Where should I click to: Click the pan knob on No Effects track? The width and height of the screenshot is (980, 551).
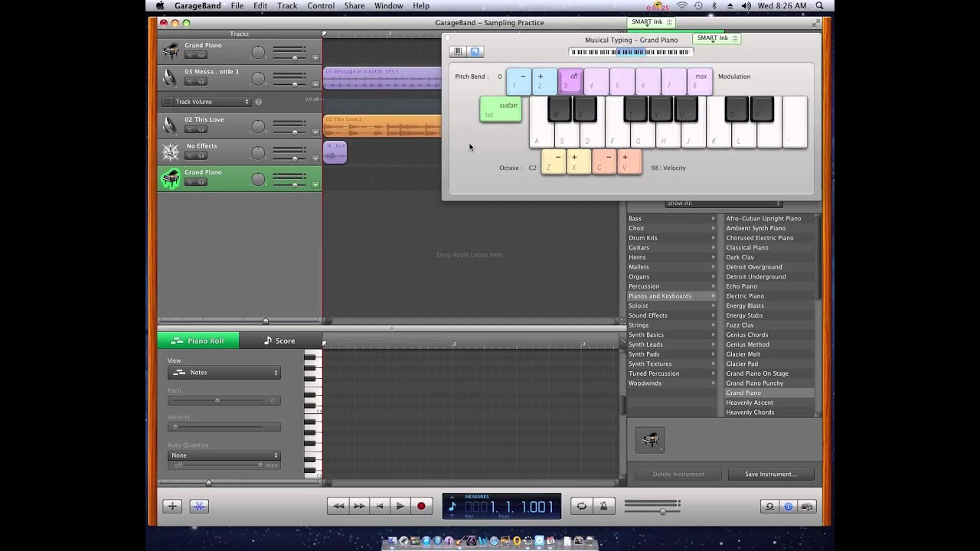[x=259, y=152]
